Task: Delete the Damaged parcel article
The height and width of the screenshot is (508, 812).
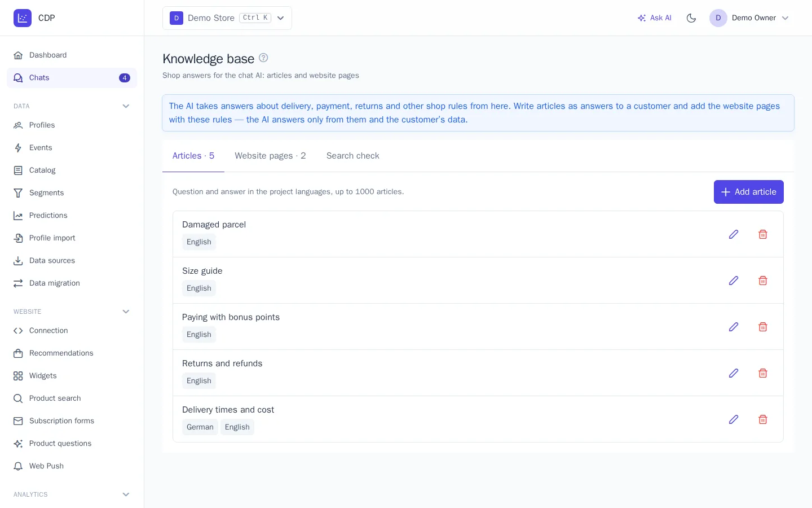Action: 763,234
